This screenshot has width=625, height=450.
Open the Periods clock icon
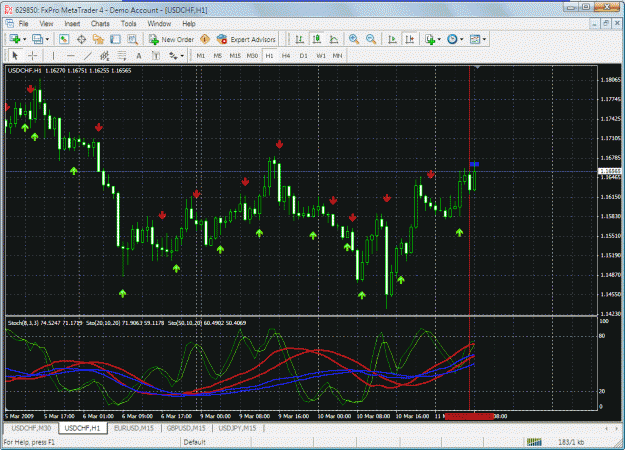click(452, 39)
